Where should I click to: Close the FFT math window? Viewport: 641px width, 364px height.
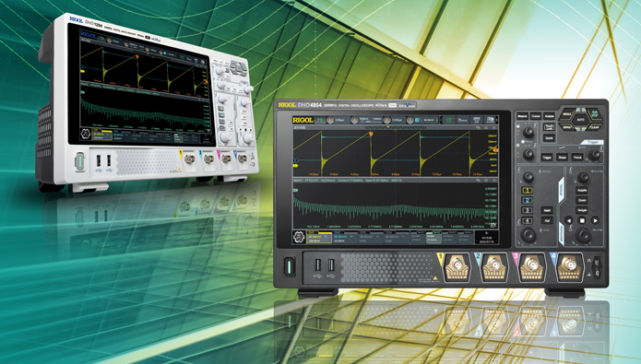click(494, 181)
